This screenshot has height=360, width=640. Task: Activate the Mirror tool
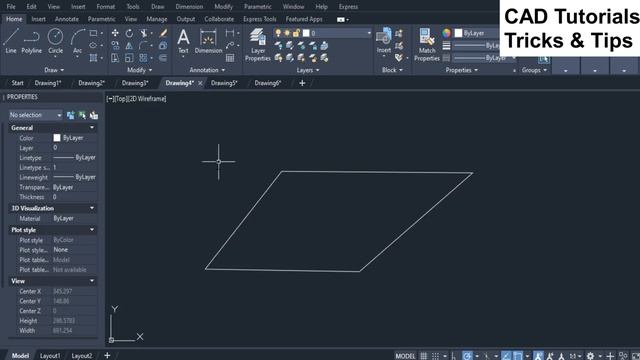[129, 45]
